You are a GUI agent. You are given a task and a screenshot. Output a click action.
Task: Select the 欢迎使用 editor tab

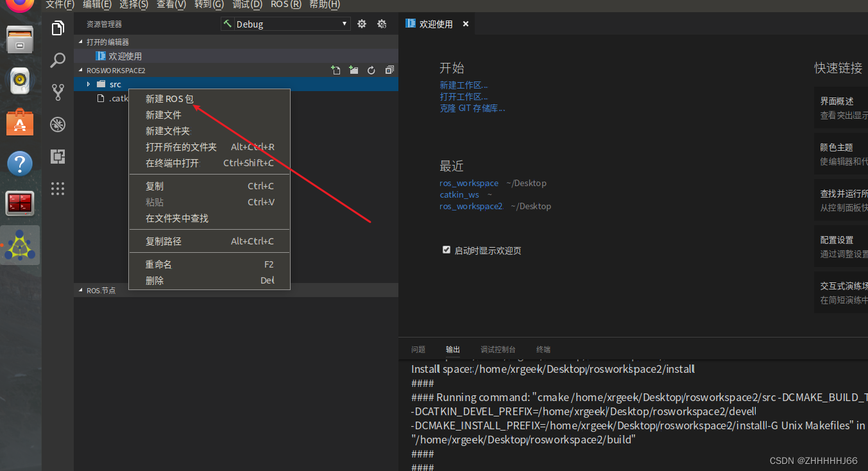[436, 24]
